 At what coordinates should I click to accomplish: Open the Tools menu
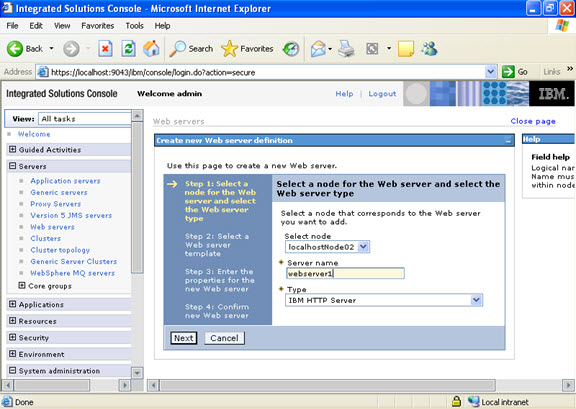(134, 26)
